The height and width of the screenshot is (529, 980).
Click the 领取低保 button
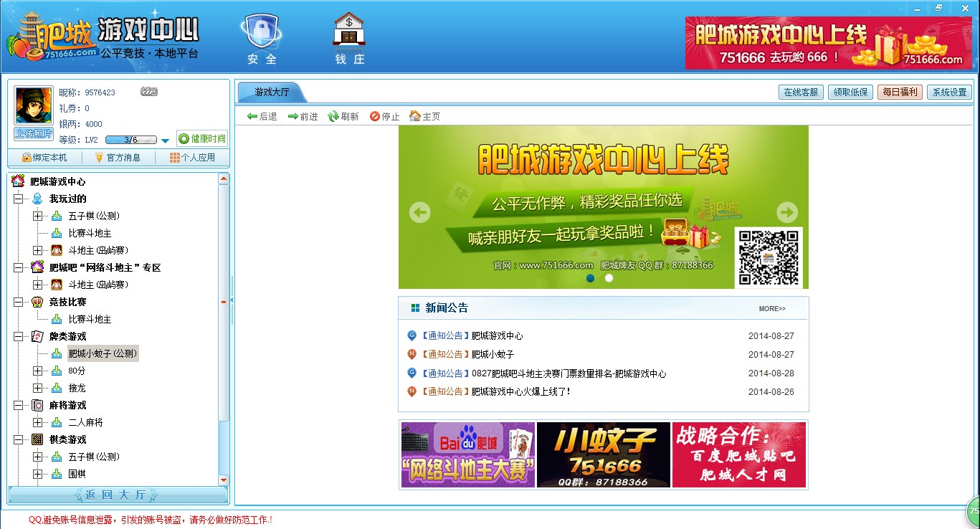tap(850, 92)
